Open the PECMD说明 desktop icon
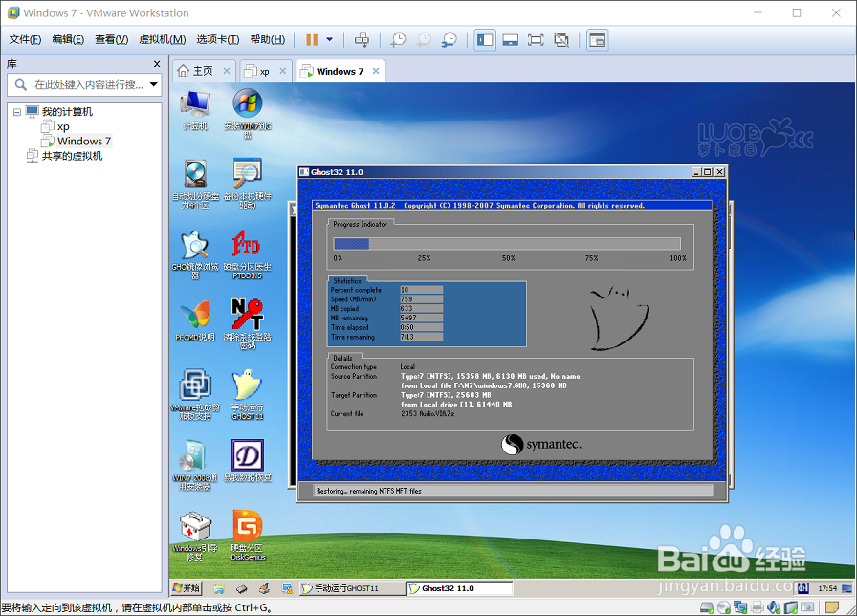The width and height of the screenshot is (857, 616). tap(195, 320)
